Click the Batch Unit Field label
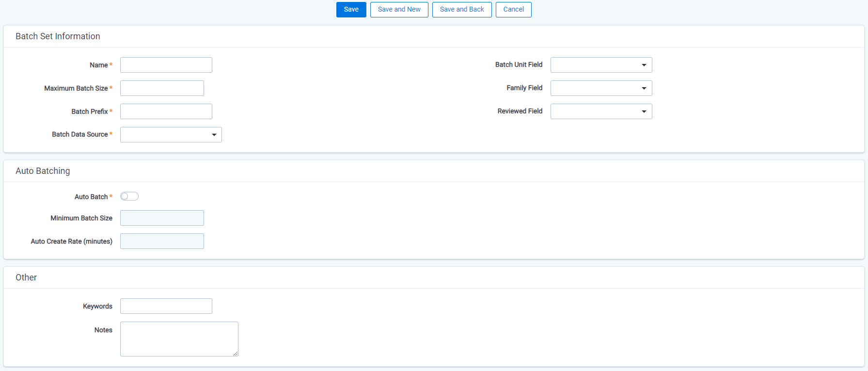 [x=519, y=64]
